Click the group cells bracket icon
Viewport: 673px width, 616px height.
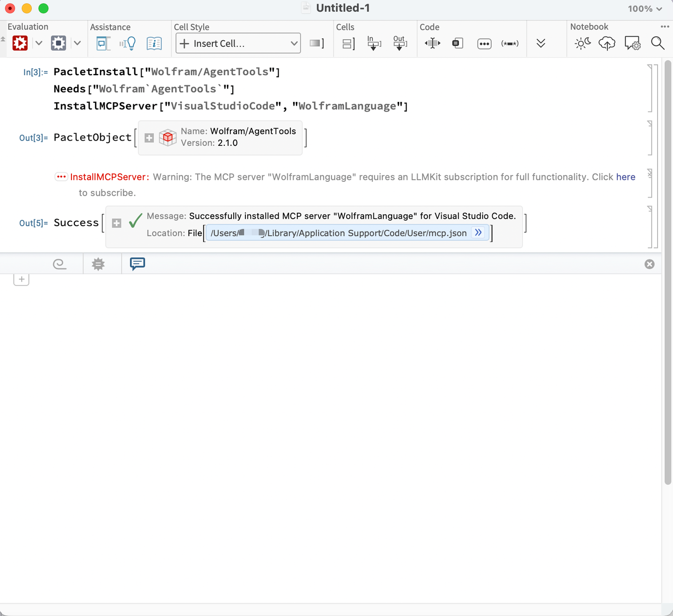[349, 44]
